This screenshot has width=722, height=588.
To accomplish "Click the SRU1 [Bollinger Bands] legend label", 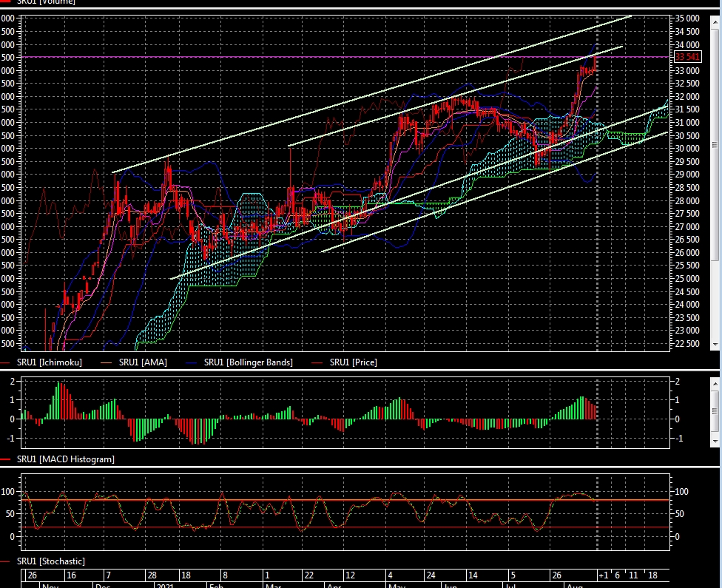I will (x=249, y=362).
